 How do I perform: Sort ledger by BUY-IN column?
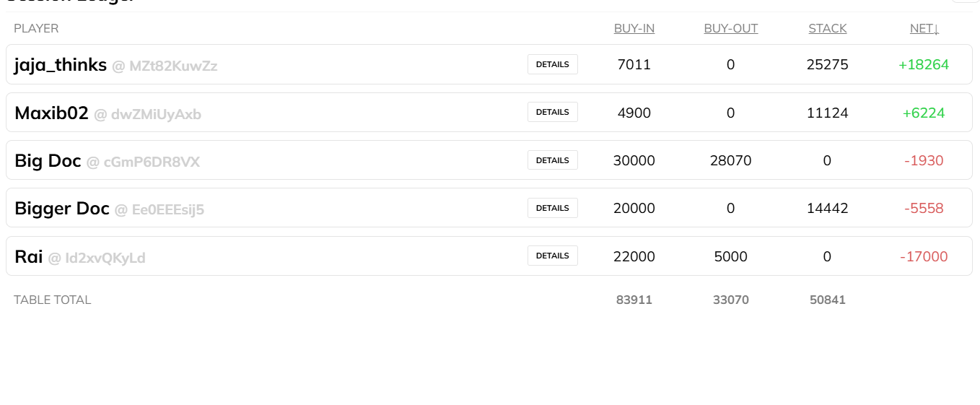pos(634,29)
